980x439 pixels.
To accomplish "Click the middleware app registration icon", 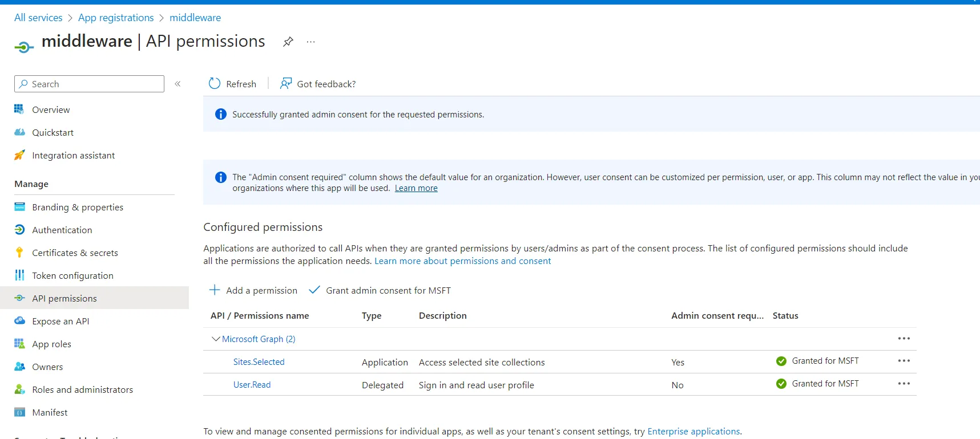I will (x=24, y=47).
